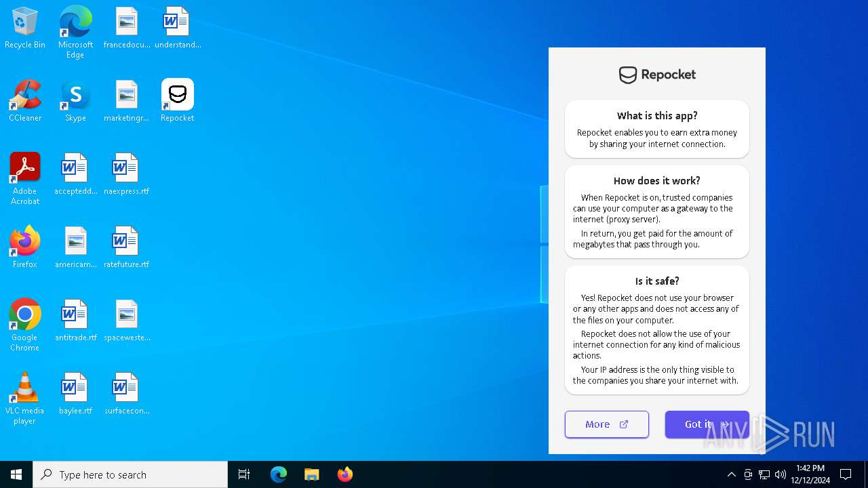
Task: Select the spaceweste... image file
Action: (x=127, y=321)
